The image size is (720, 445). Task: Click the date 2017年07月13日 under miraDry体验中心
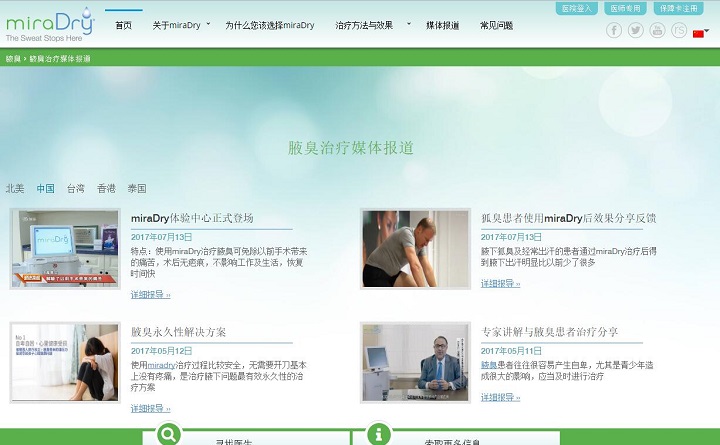click(161, 237)
